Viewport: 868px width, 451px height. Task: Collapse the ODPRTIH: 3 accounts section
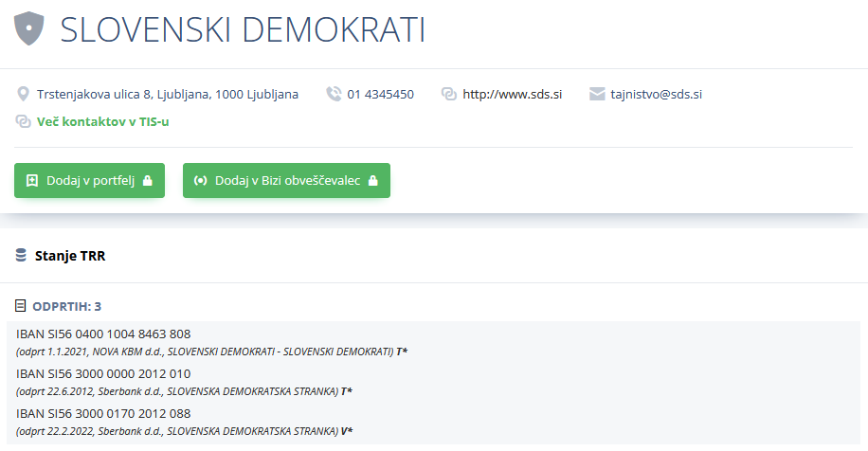click(x=66, y=306)
